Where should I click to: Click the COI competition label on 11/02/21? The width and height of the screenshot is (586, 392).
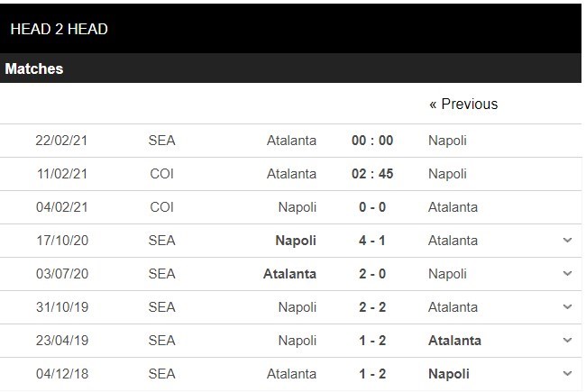click(x=162, y=174)
